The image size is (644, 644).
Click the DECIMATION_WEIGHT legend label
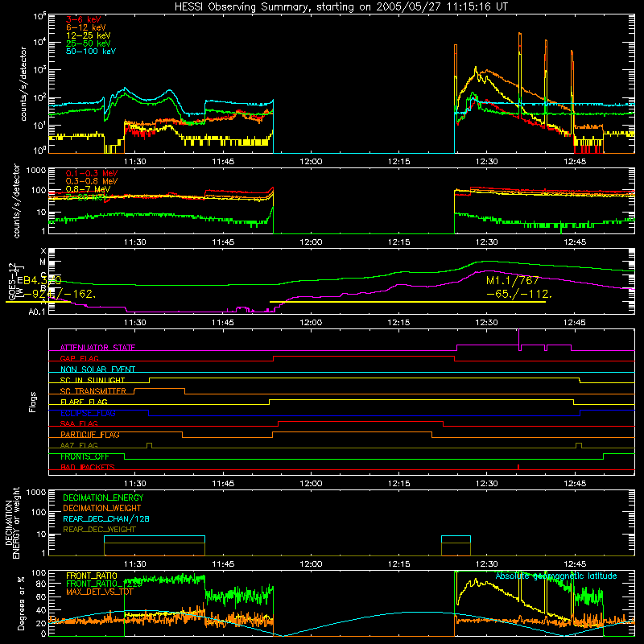102,509
